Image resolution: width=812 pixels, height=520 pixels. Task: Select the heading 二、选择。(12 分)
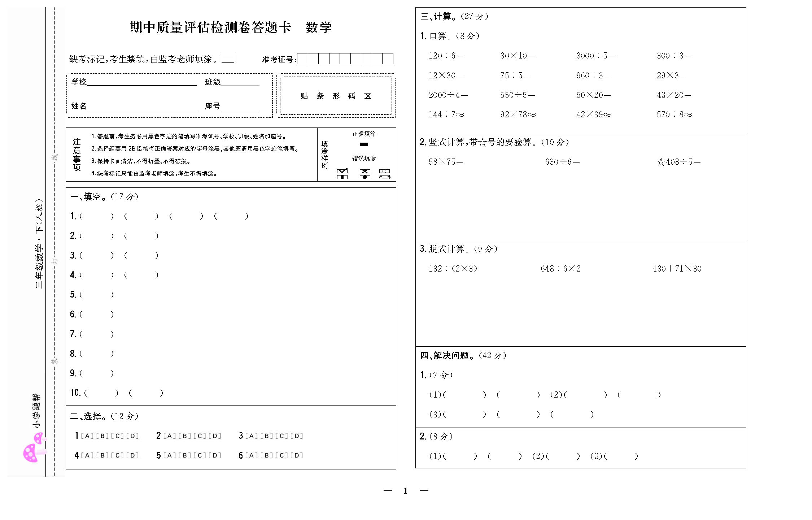(105, 416)
